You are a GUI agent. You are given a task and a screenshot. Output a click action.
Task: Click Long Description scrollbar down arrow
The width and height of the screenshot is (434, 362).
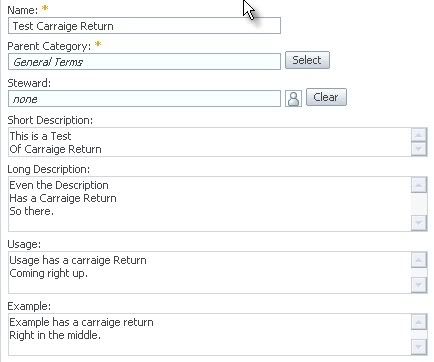(419, 223)
